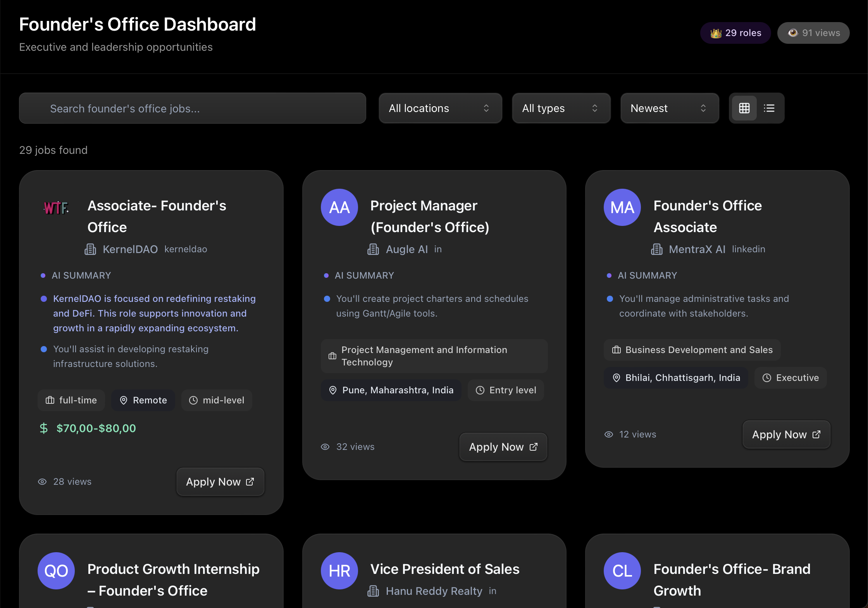Click eye icon next to 28 views
Viewport: 868px width, 608px height.
point(42,482)
